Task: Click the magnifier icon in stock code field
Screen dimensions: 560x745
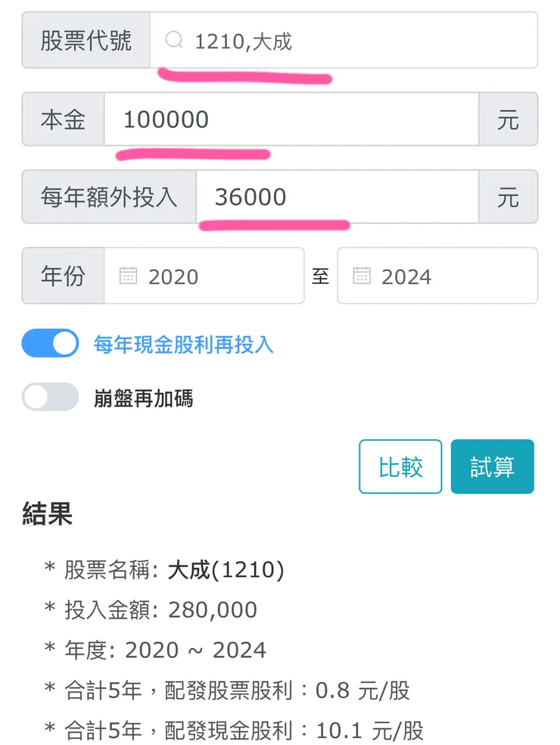Action: pos(174,41)
